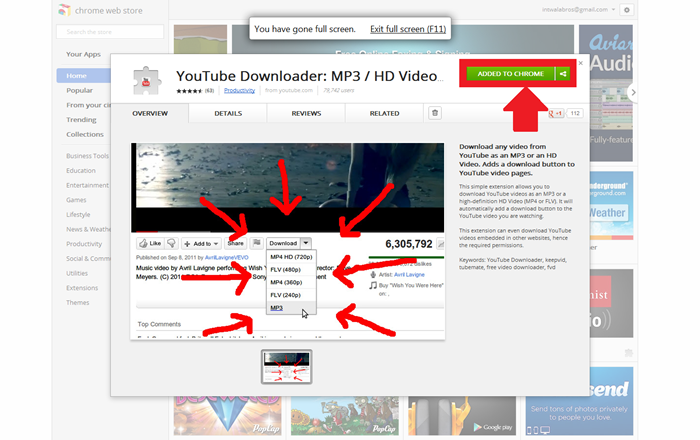Open Extensions category
The width and height of the screenshot is (700, 440).
[82, 288]
